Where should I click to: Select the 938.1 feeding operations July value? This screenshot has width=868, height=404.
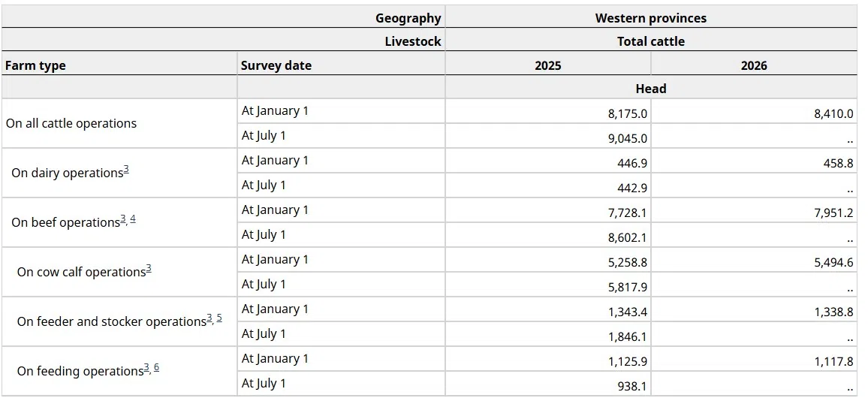[x=631, y=387]
